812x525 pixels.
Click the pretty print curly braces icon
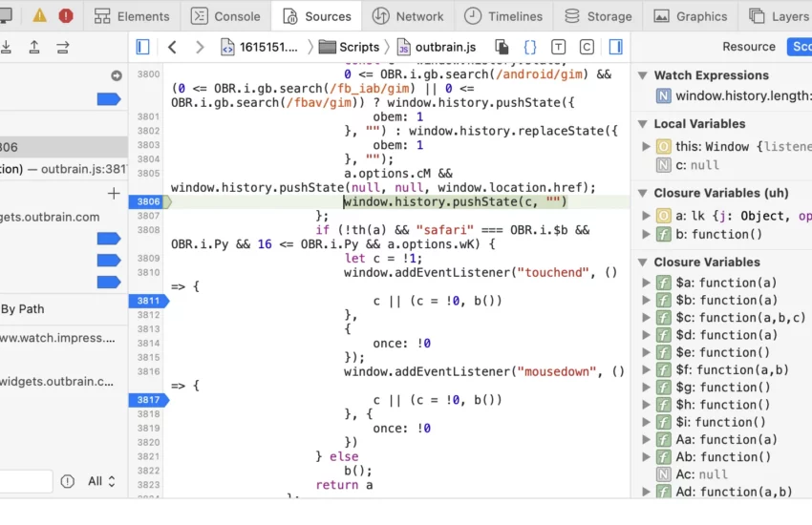click(x=529, y=47)
